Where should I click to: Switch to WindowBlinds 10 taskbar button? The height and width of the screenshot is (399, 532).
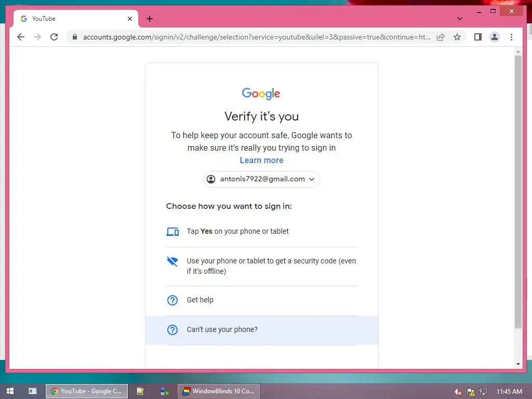pos(219,391)
